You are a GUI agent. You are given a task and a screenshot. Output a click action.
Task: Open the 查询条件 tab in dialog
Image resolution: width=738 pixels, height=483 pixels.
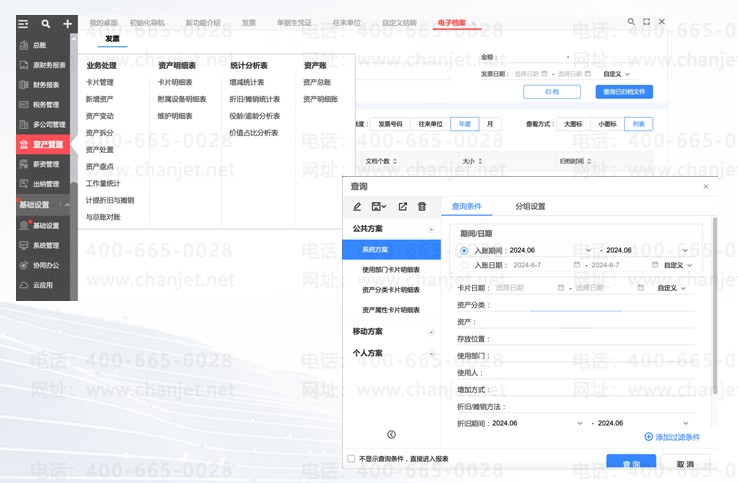pos(466,206)
